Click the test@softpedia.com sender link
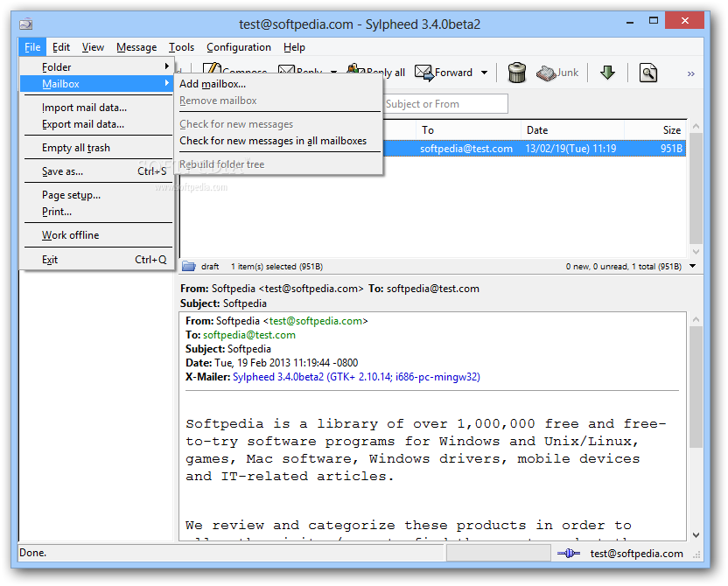Screen dimensions: 728x586 pyautogui.click(x=315, y=321)
